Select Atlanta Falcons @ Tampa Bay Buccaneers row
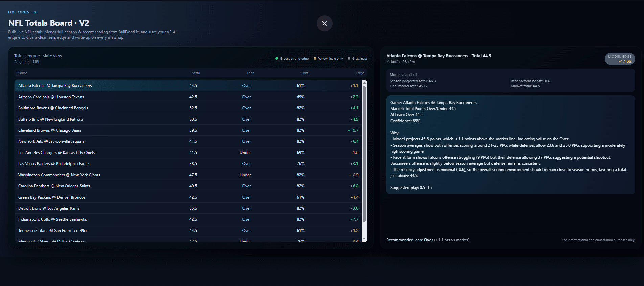Viewport: 644px width, 286px height. click(188, 86)
